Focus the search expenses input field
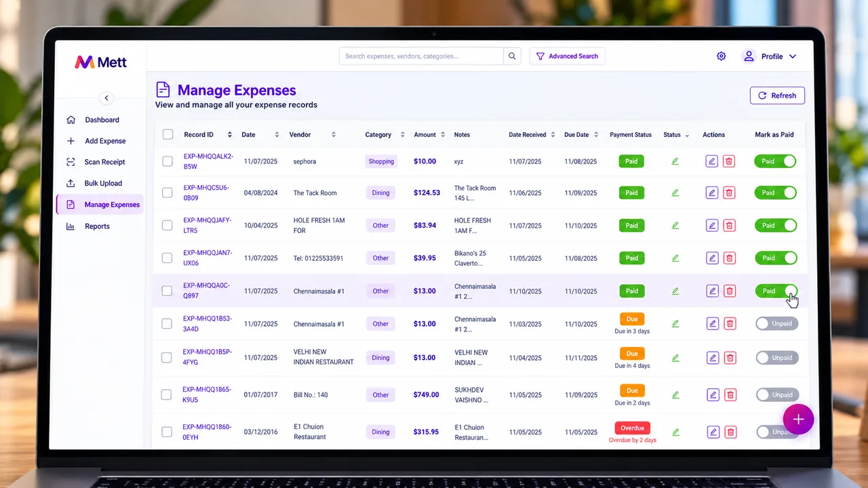Viewport: 868px width, 488px height. point(421,56)
